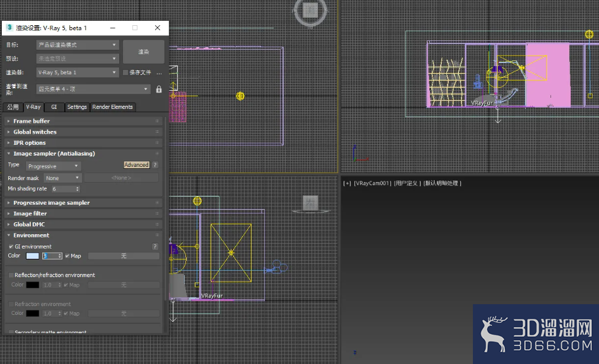Open the 目标 target render mode dropdown
This screenshot has width=599, height=364.
tap(78, 45)
